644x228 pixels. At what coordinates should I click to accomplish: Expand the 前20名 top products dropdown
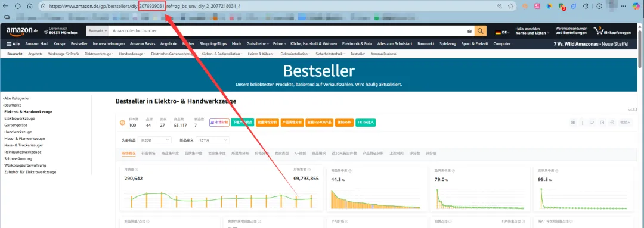coord(154,140)
